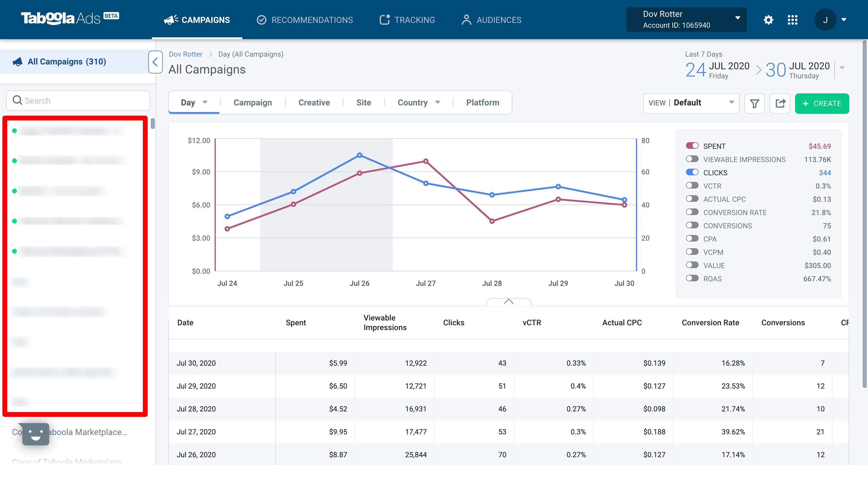Follow the Dov Rotter breadcrumb link
The width and height of the screenshot is (868, 497).
[x=185, y=54]
